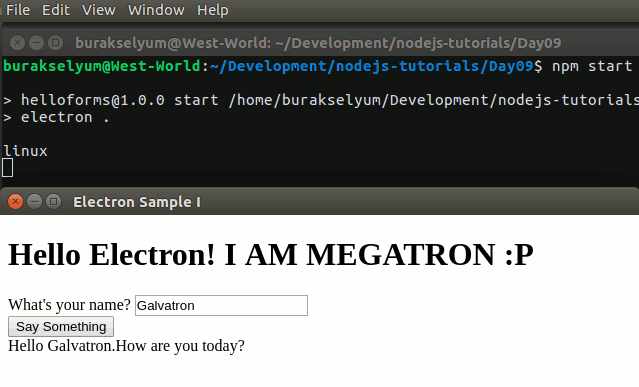
Task: Click the Electron Sample I title text
Action: (x=137, y=202)
